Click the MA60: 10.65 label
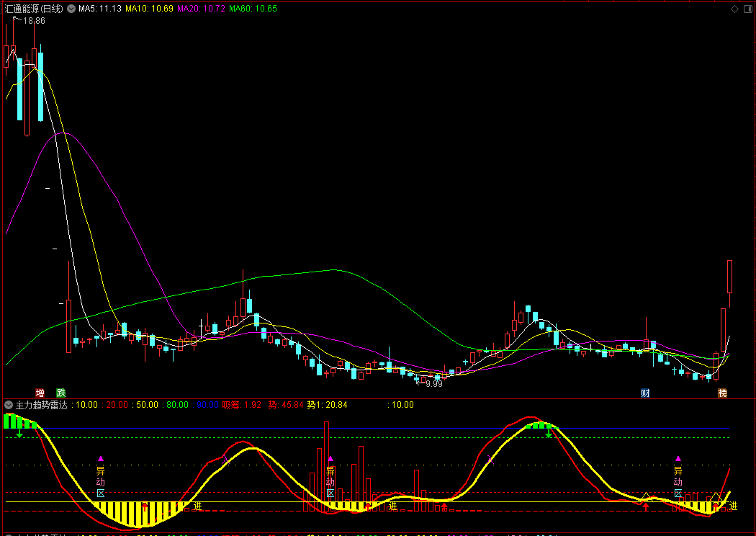This screenshot has height=536, width=756. 253,9
